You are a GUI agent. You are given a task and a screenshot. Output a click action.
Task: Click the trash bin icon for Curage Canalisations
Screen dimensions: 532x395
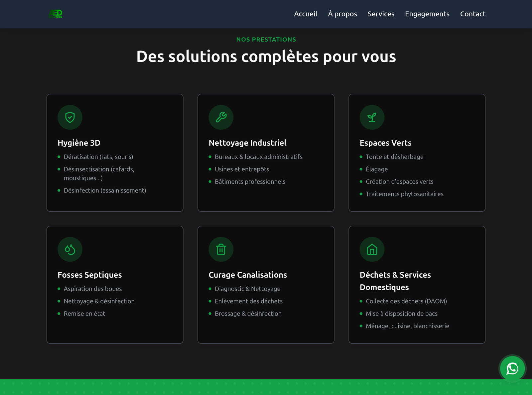221,249
